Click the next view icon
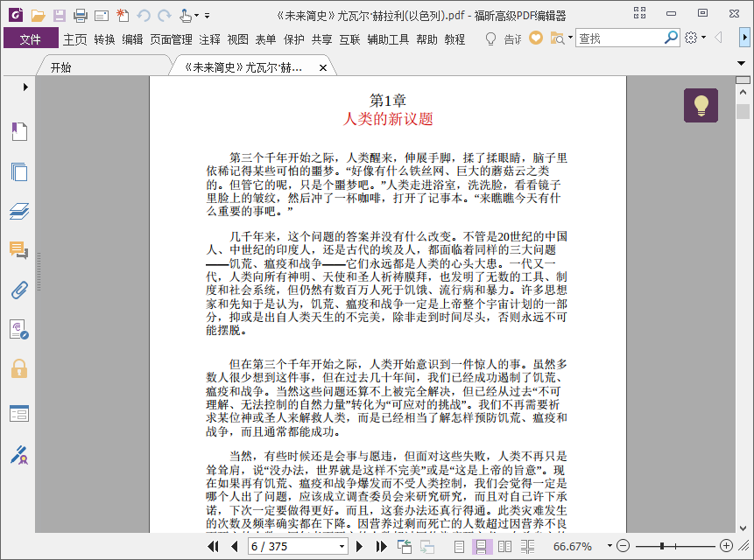 426,546
